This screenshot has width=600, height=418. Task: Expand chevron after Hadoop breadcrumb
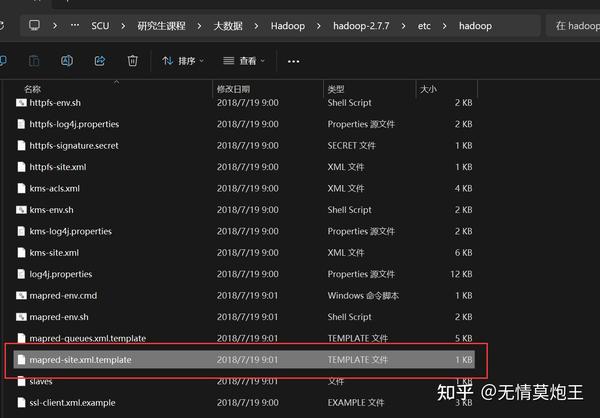(318, 26)
